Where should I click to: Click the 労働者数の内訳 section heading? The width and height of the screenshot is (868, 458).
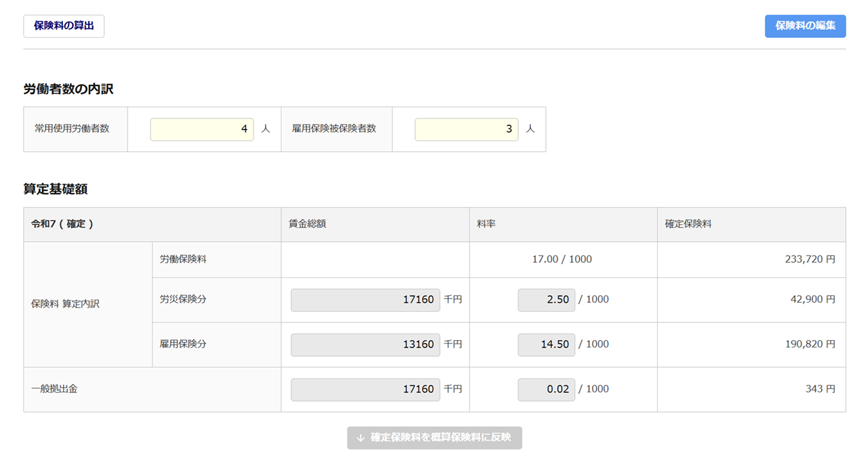click(x=68, y=89)
